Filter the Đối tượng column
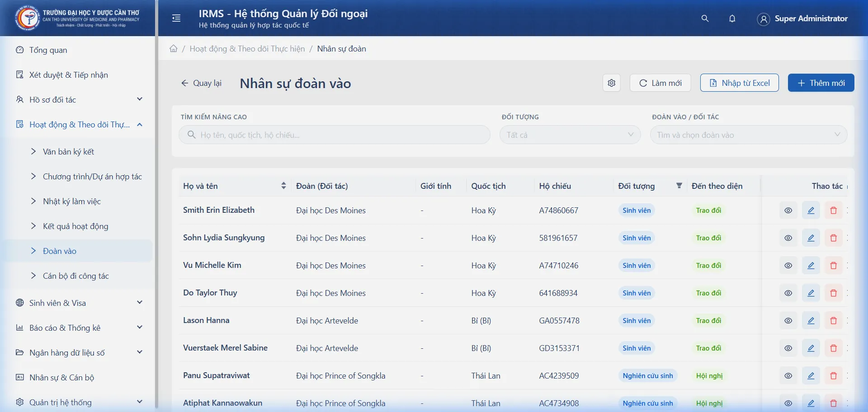This screenshot has width=868, height=412. point(679,186)
